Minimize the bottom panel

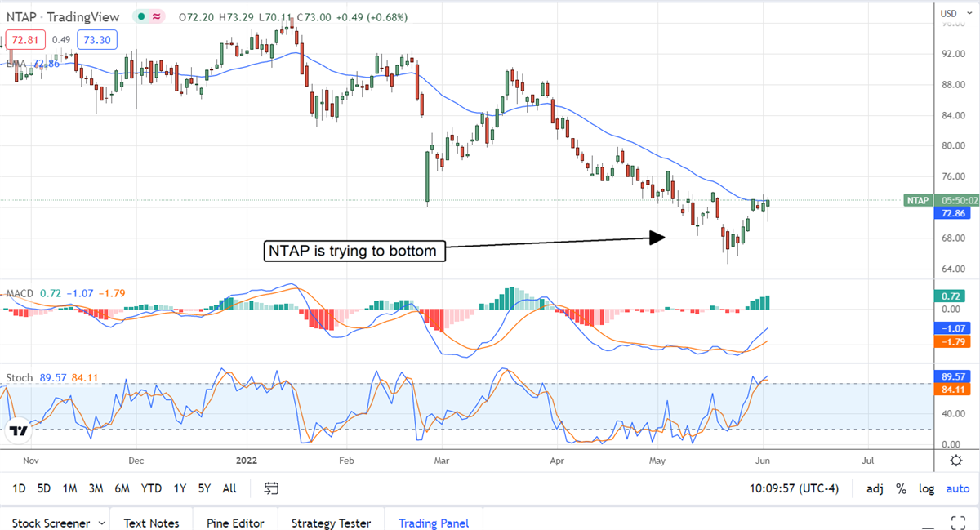coord(928,523)
